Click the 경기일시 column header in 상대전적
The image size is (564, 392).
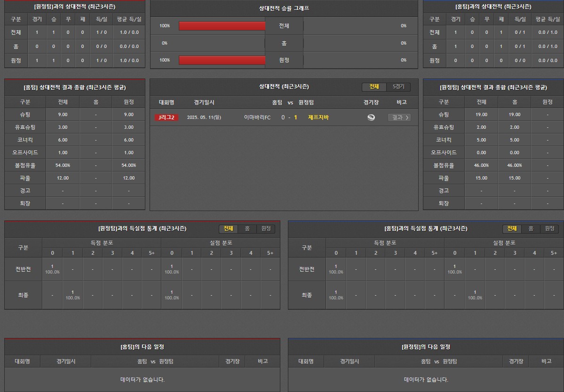pos(204,102)
